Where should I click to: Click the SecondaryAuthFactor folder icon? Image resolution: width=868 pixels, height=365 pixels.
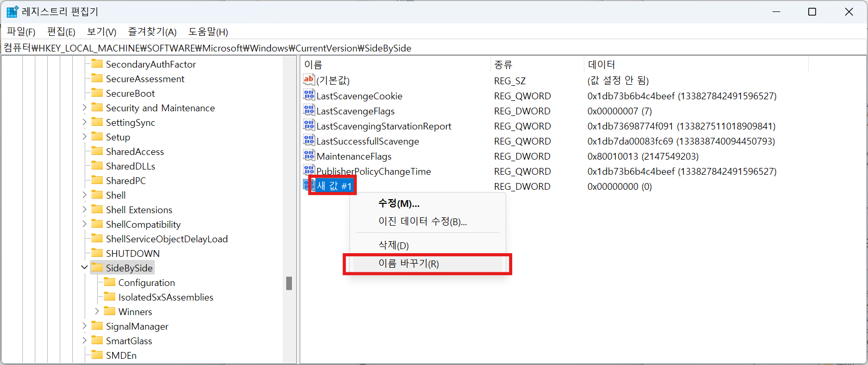click(x=97, y=64)
